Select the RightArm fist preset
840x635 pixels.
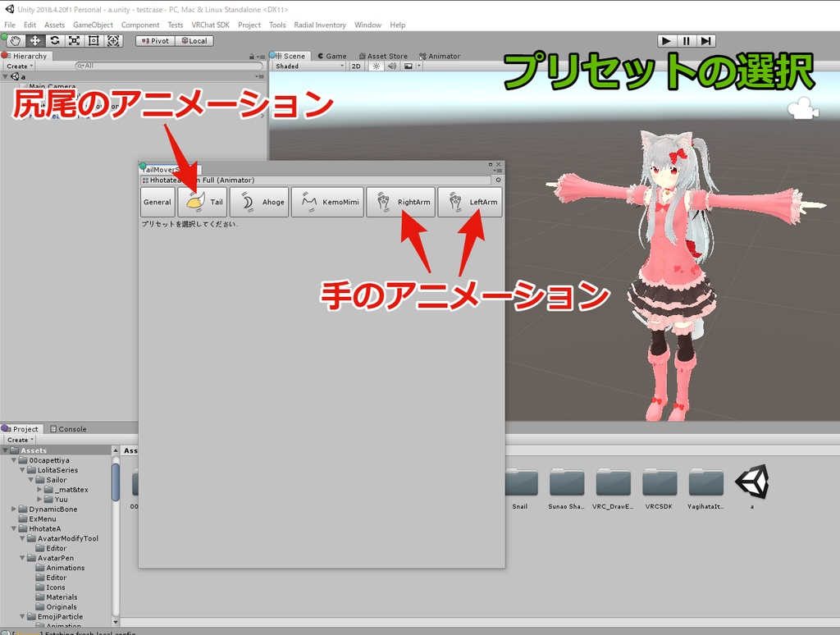401,202
